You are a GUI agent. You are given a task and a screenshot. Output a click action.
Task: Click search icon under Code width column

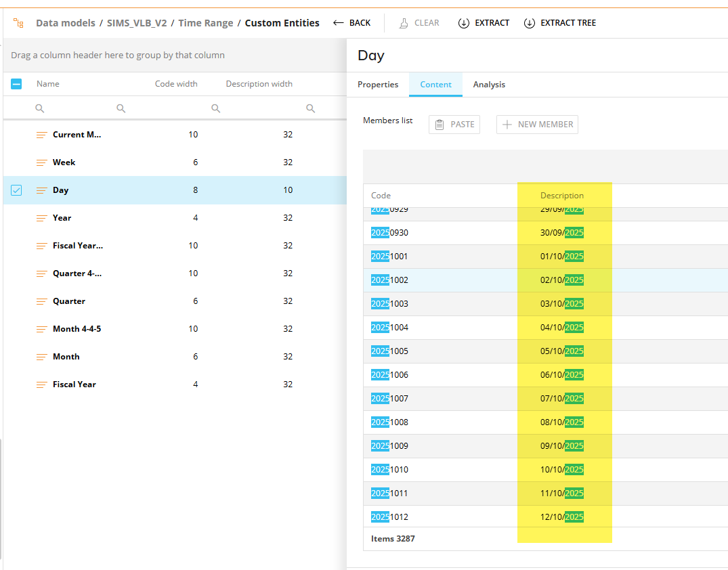point(215,108)
